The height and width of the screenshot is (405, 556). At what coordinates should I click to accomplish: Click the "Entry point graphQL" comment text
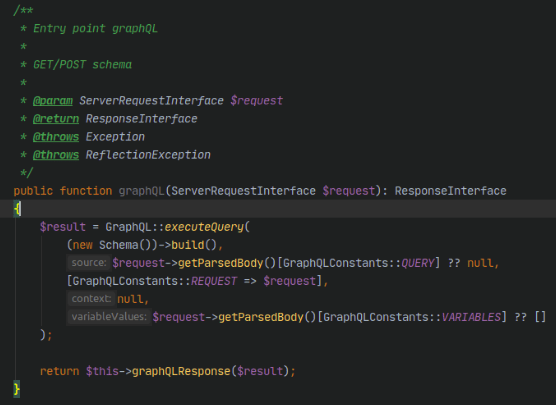tap(95, 29)
